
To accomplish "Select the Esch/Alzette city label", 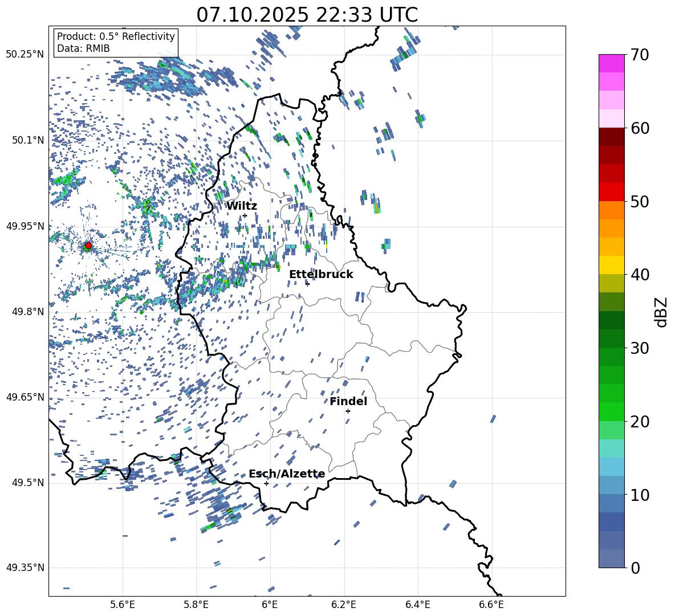I will click(287, 474).
